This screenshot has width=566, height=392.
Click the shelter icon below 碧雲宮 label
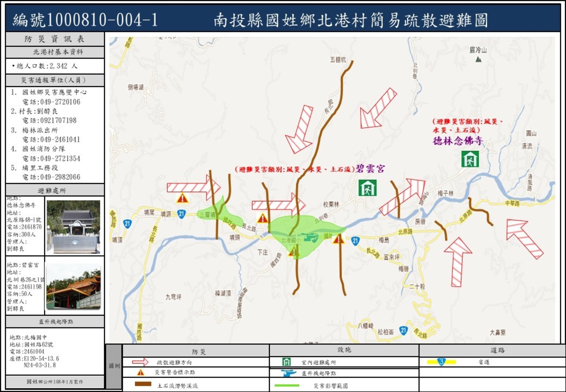[x=367, y=188]
